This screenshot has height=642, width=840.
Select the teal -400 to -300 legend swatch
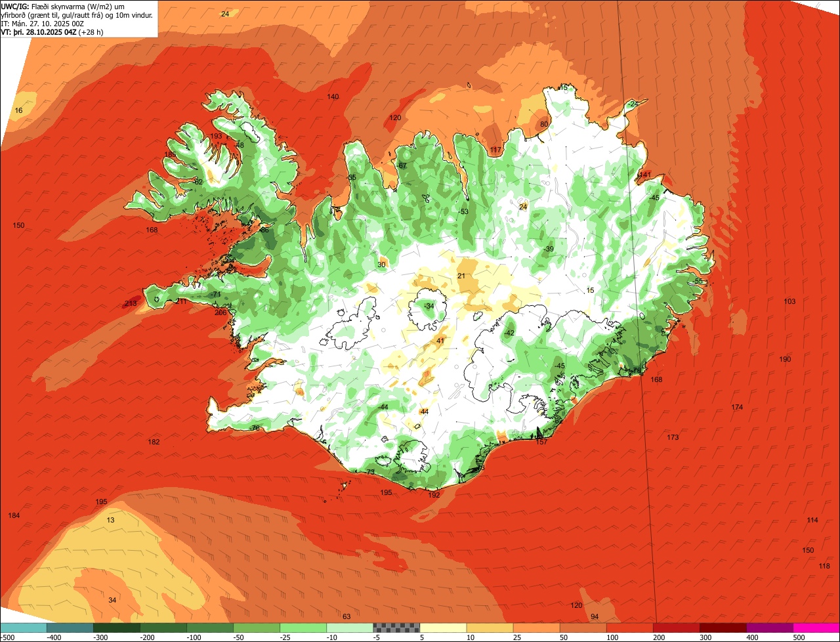[70, 628]
